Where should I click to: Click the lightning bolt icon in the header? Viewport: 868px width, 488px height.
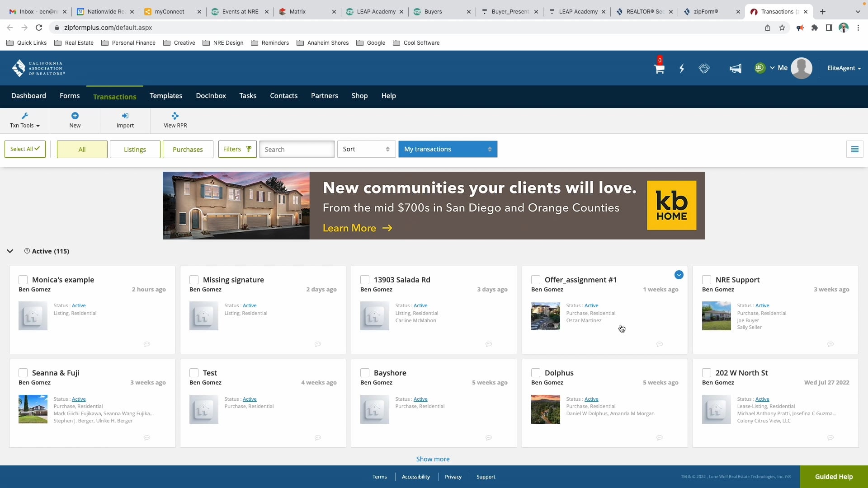[681, 69]
